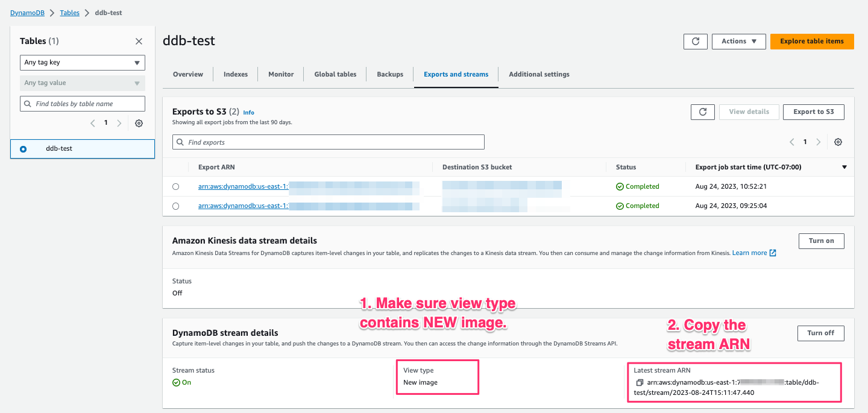Open Learn more link for Kinesis
This screenshot has width=868, height=413.
(754, 253)
